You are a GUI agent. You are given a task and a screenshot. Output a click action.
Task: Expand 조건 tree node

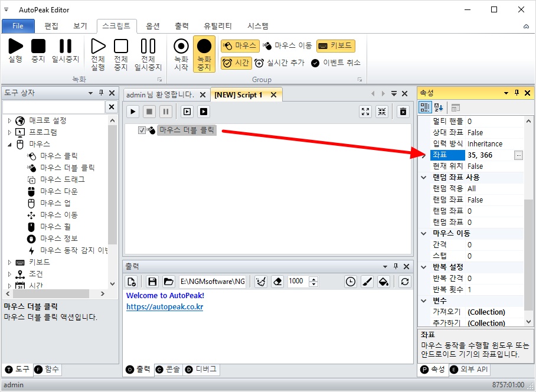(9, 274)
